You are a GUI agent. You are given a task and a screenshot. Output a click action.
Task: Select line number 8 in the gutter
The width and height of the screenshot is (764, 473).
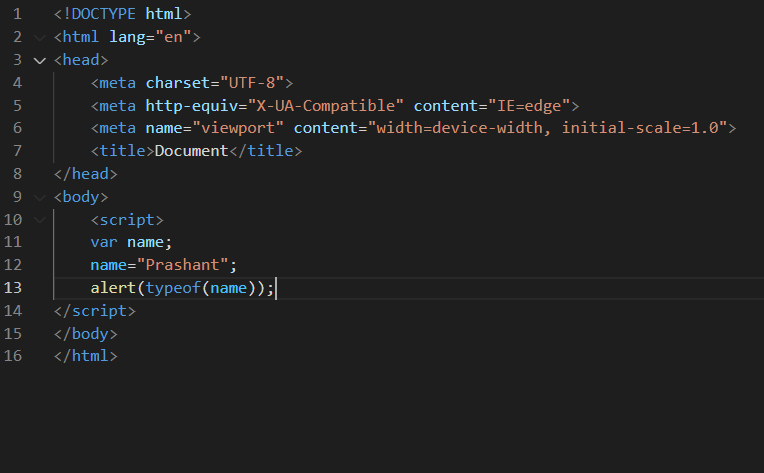coord(17,174)
